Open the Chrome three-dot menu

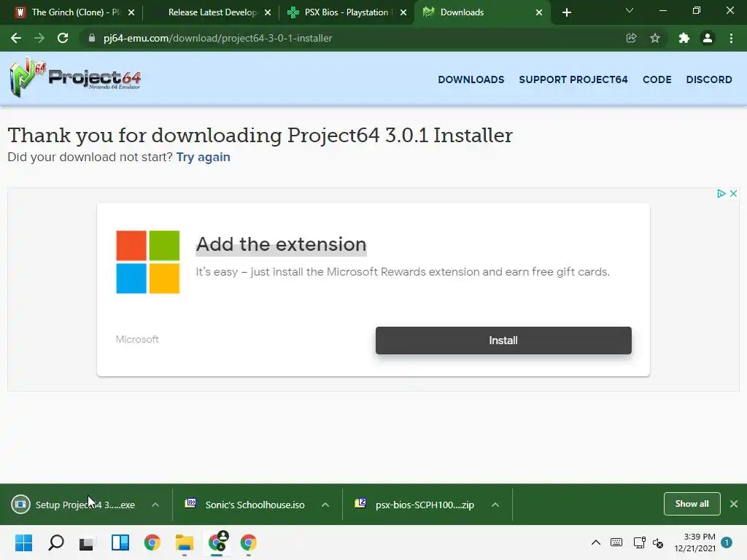coord(731,38)
